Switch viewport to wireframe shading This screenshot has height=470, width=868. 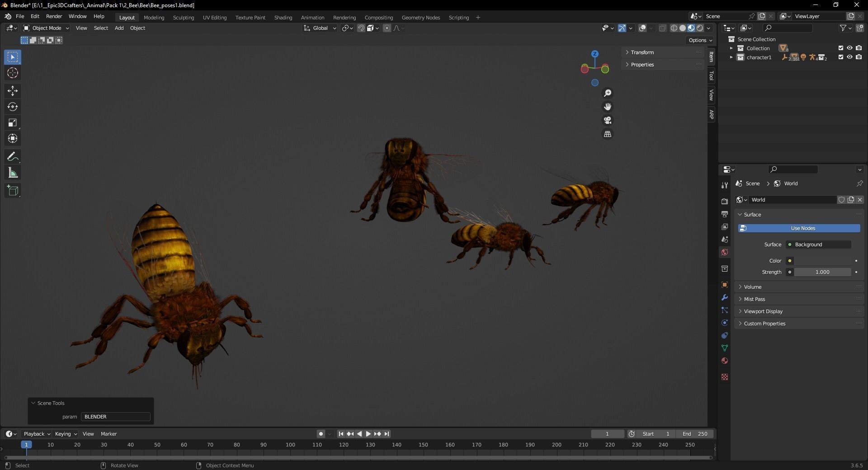pyautogui.click(x=674, y=28)
